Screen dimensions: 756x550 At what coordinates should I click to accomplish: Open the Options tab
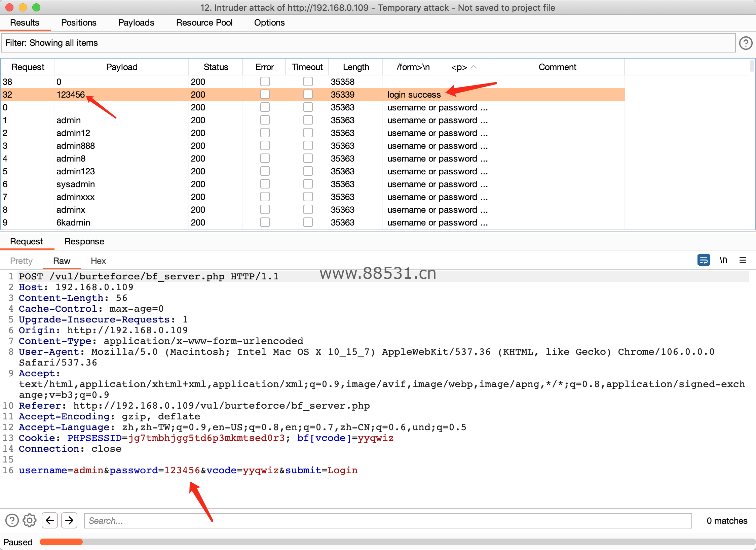[x=269, y=23]
